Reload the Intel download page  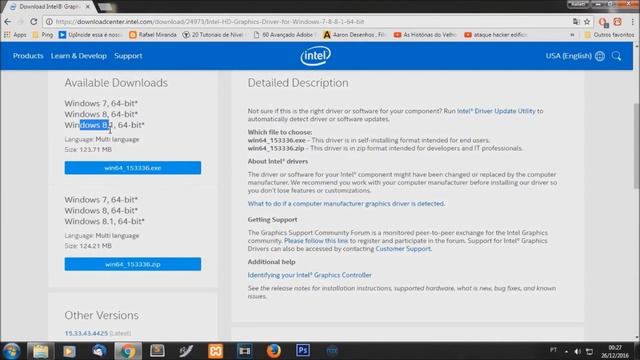click(34, 22)
